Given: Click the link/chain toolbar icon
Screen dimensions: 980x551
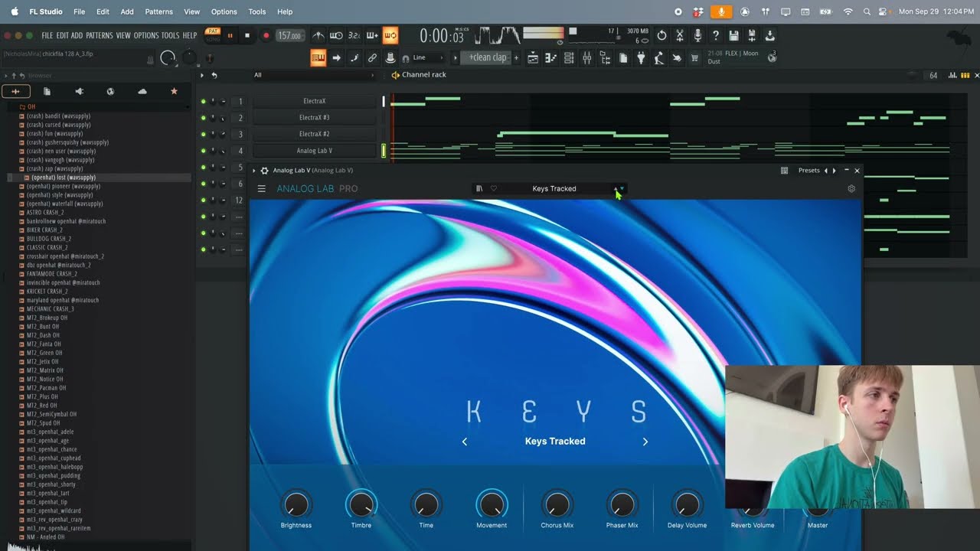Looking at the screenshot, I should 372,58.
